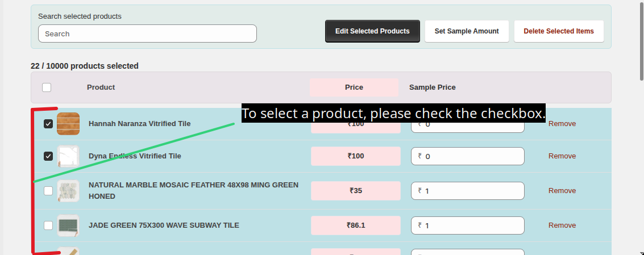
Task: Click the Price column header
Action: coord(354,87)
